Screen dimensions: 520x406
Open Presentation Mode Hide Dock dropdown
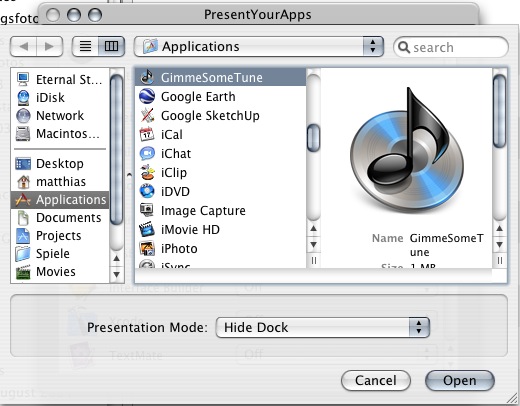323,327
